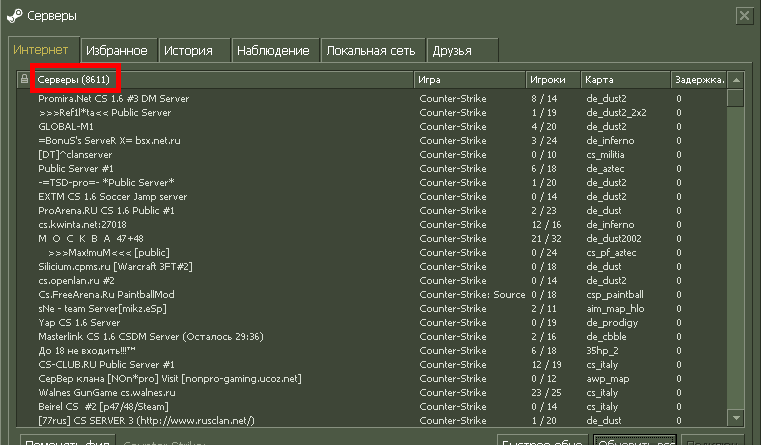The width and height of the screenshot is (761, 445).
Task: Open the Локальная сеть tab
Action: coord(371,50)
